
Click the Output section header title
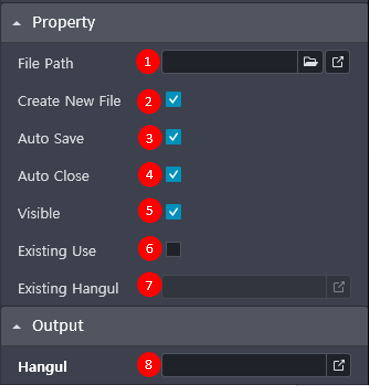(58, 326)
